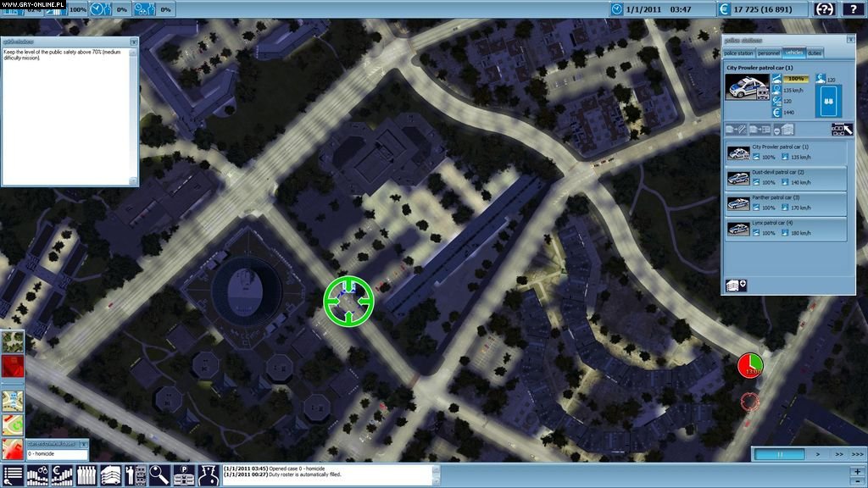The image size is (868, 488).
Task: Open crime statistics chart with handcuffs icon
Action: (x=37, y=475)
